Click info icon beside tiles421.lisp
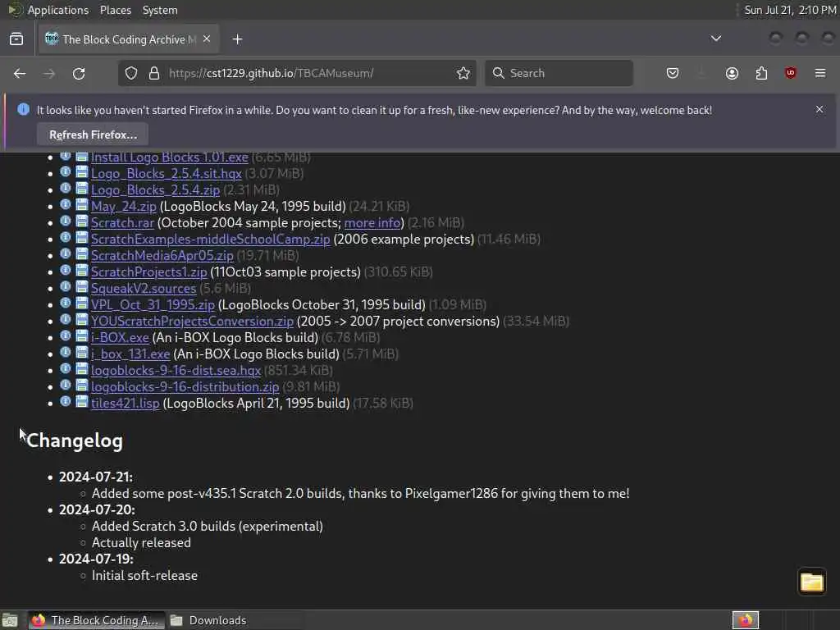Image resolution: width=840 pixels, height=630 pixels. pyautogui.click(x=66, y=401)
